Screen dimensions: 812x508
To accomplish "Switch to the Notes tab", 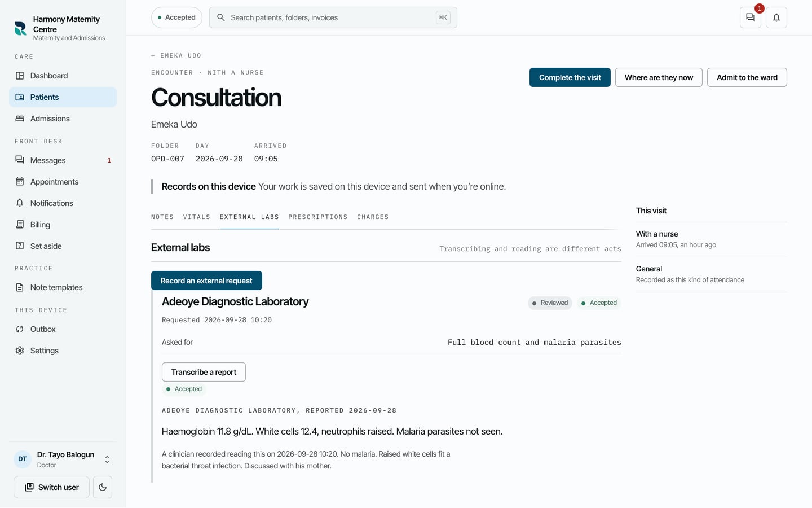I will [162, 217].
